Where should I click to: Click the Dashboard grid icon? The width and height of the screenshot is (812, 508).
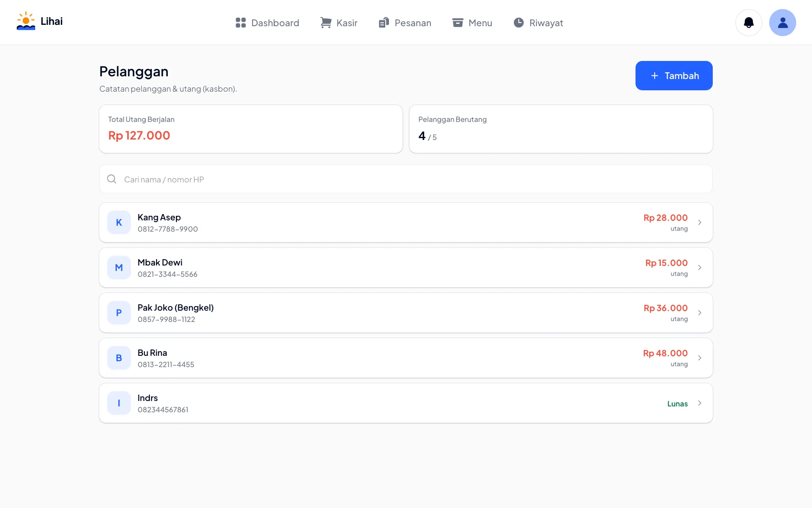241,23
